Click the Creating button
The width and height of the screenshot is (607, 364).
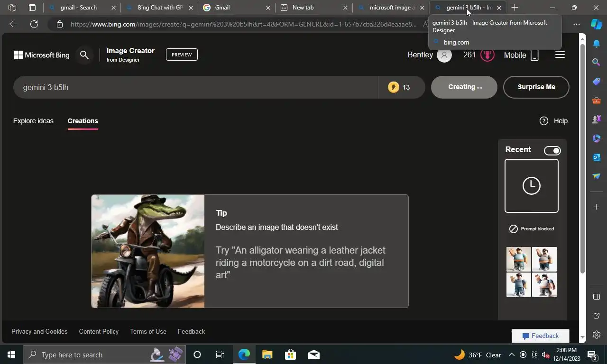click(x=464, y=87)
